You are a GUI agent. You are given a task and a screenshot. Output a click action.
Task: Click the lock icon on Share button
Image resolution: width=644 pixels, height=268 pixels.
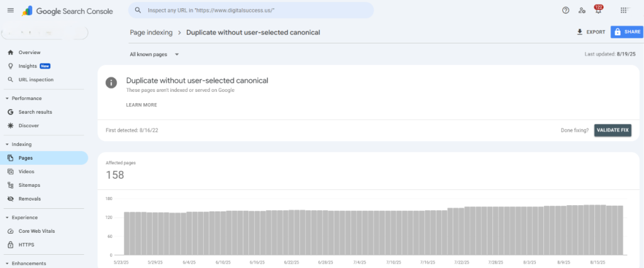pos(618,31)
